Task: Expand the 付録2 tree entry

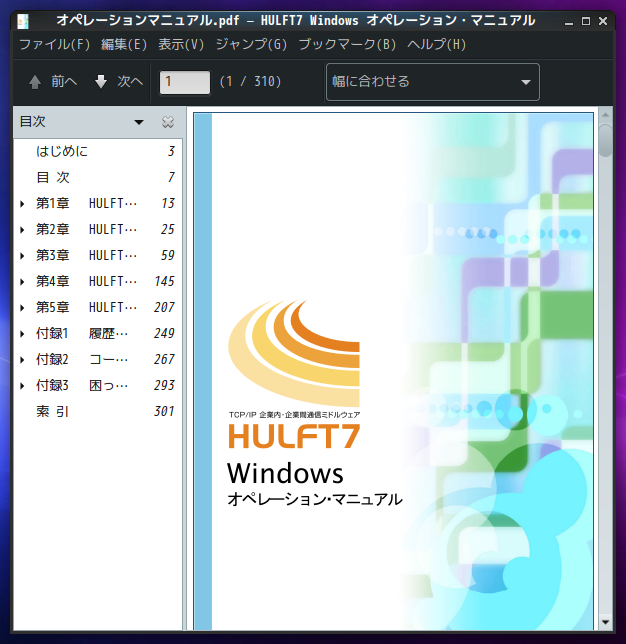Action: tap(22, 360)
